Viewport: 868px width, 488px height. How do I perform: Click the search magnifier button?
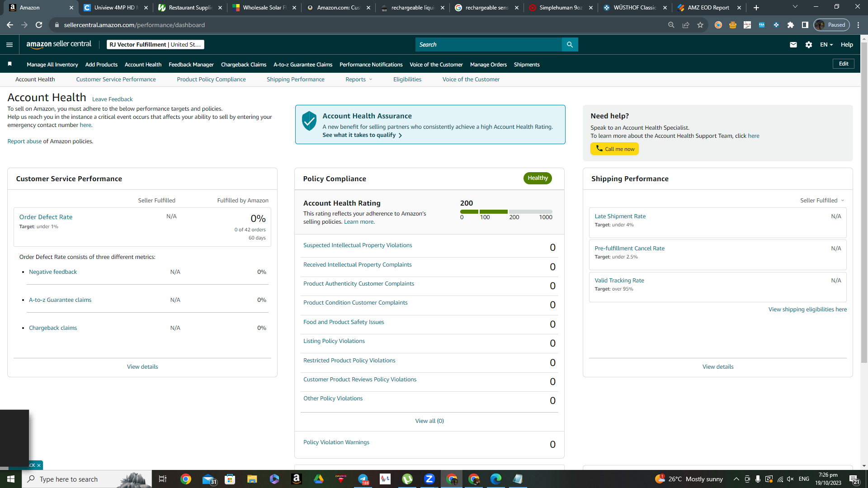tap(570, 44)
